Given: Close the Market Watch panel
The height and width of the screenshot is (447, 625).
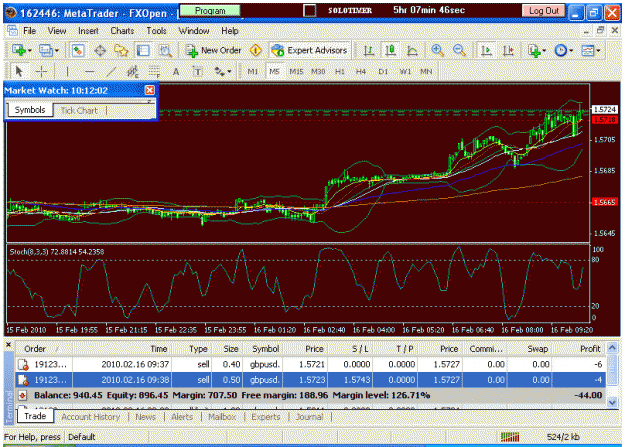Looking at the screenshot, I should pos(149,91).
